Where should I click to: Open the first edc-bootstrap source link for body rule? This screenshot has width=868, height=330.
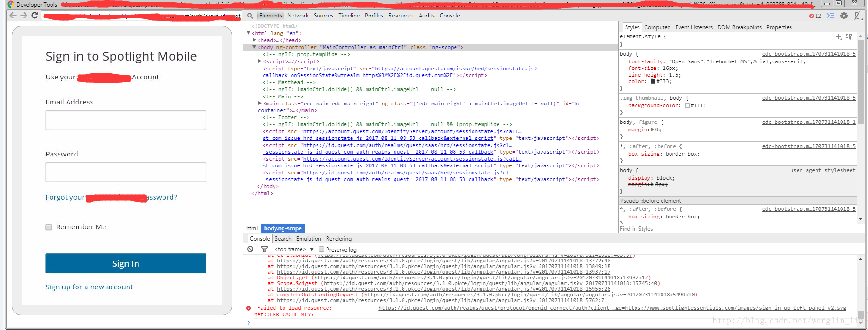pyautogui.click(x=808, y=54)
